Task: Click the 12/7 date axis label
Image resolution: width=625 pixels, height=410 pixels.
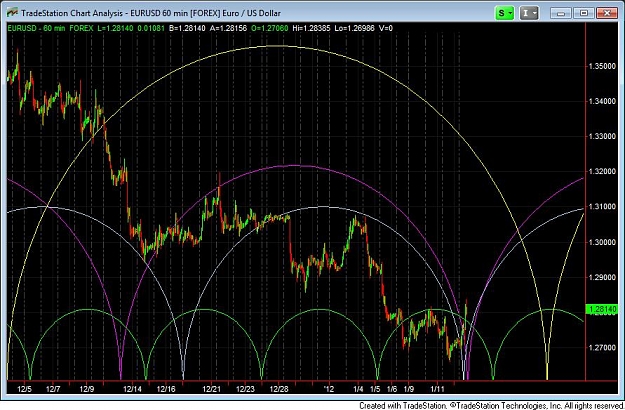Action: pos(53,389)
